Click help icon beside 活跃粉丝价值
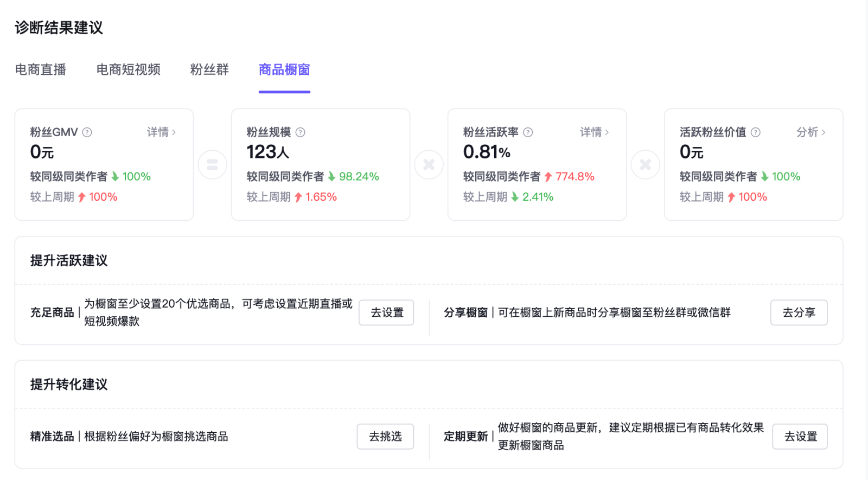Image resolution: width=868 pixels, height=480 pixels. (x=755, y=132)
